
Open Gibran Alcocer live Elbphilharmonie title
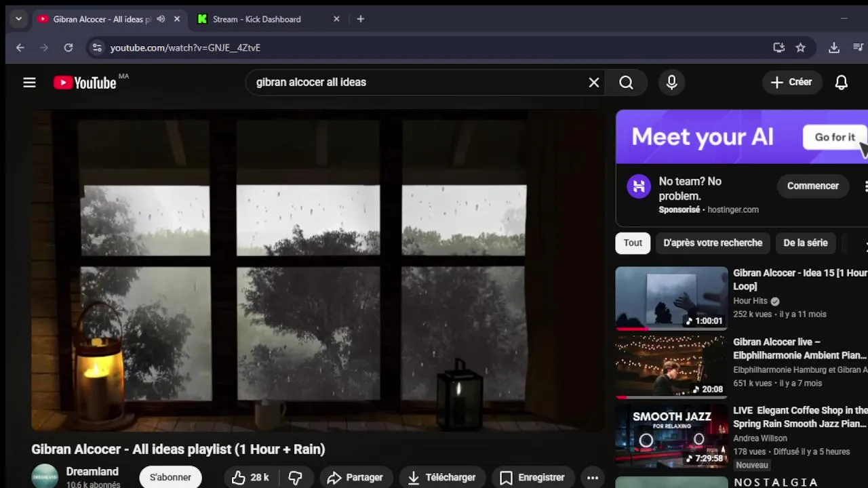pos(800,348)
